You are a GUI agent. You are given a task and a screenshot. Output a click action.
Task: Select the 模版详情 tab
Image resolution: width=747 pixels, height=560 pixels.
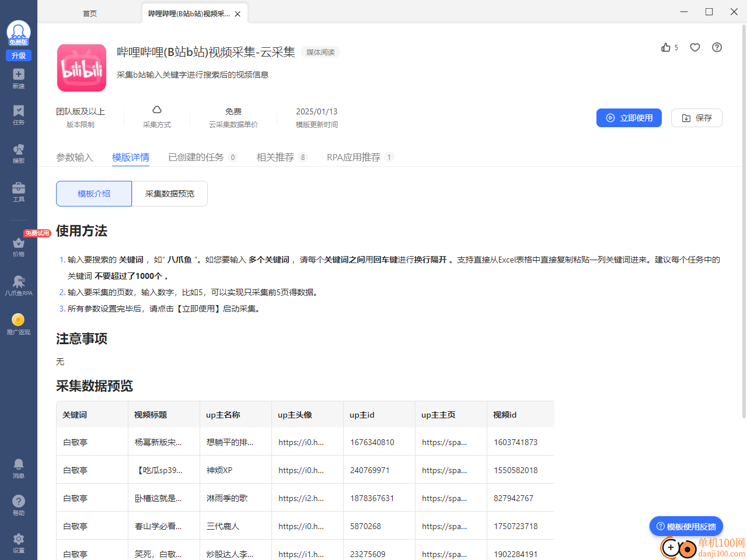point(131,157)
